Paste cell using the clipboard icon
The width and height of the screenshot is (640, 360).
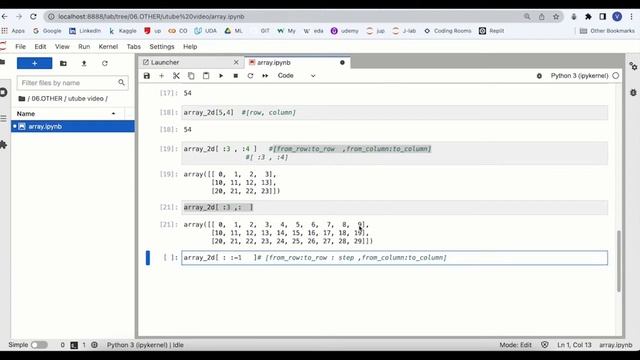(x=206, y=76)
